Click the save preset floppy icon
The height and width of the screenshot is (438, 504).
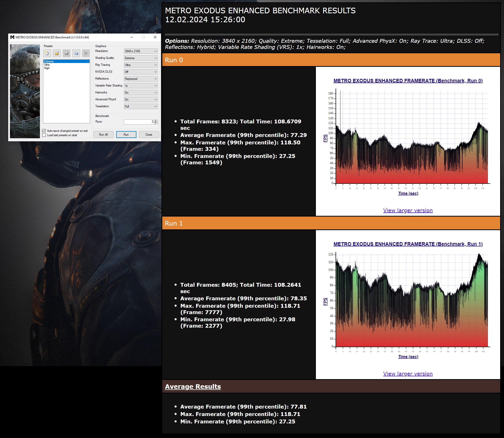tap(67, 53)
